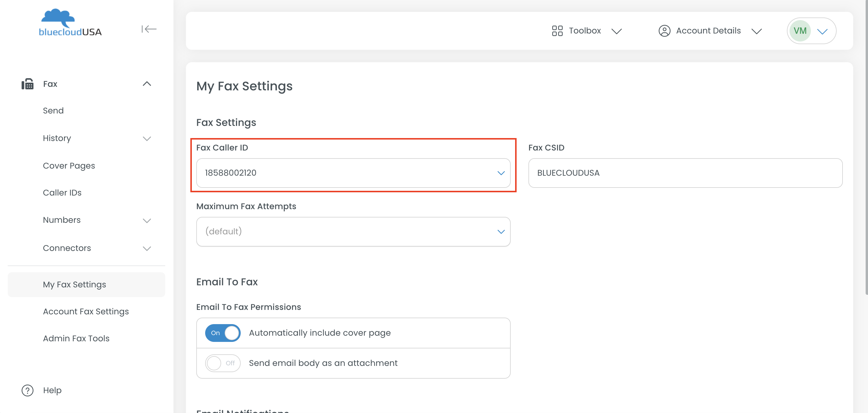Open Maximum Fax Attempts dropdown
Screen dimensions: 868x413
click(x=353, y=232)
